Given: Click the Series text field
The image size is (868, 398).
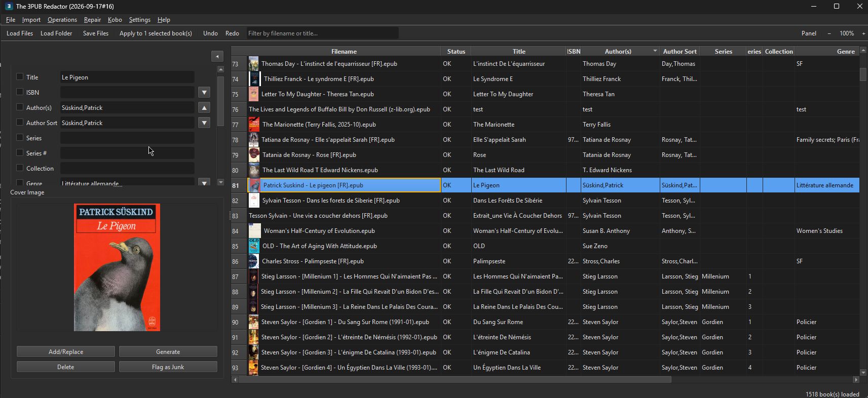Looking at the screenshot, I should 127,138.
